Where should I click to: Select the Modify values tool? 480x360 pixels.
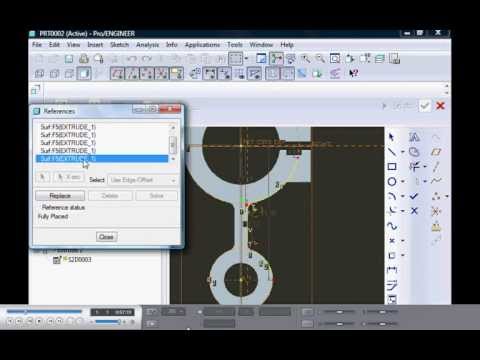[392, 285]
